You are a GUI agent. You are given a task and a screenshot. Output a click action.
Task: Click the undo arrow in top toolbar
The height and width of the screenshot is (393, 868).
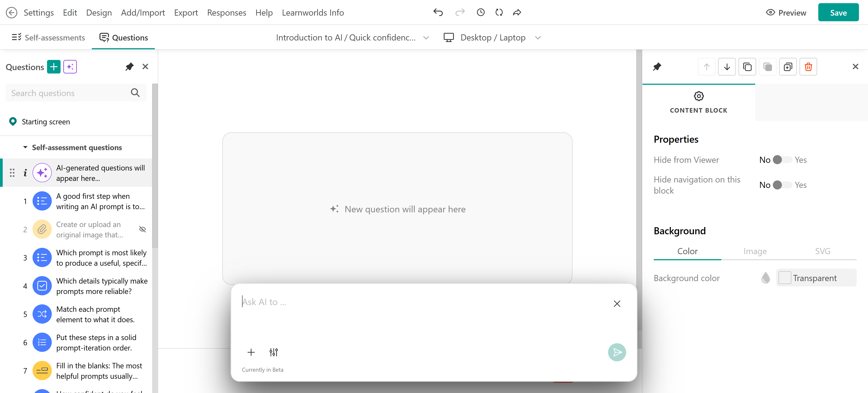[438, 12]
